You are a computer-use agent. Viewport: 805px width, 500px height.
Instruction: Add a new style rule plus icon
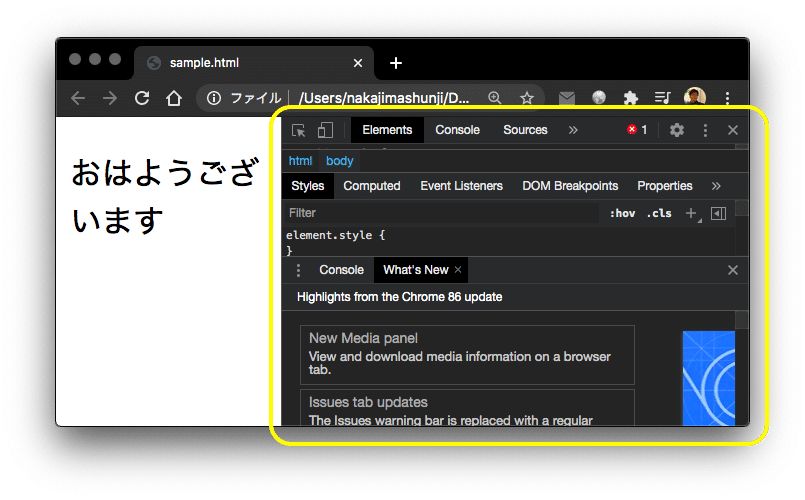click(x=693, y=214)
